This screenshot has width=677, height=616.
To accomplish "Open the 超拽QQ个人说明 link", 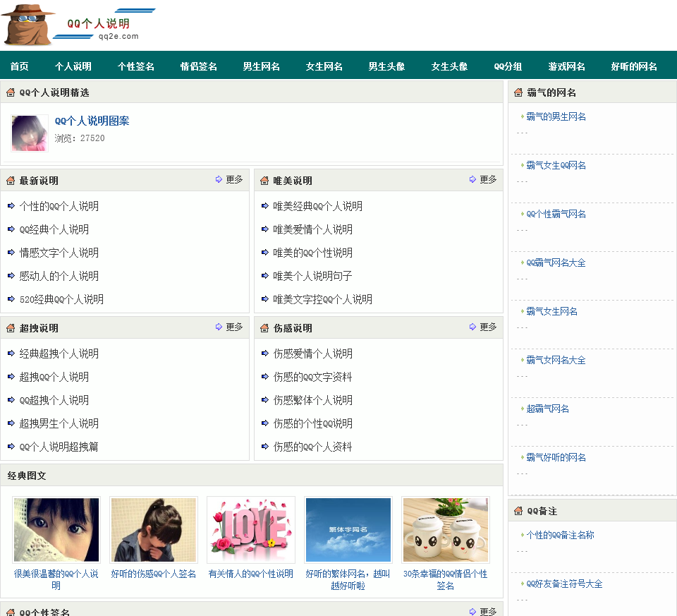I will [54, 377].
